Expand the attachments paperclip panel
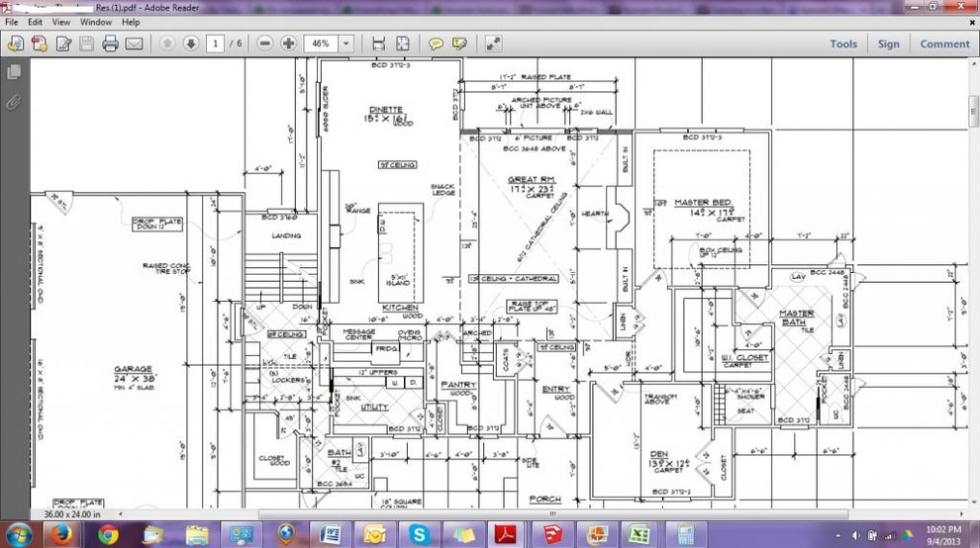980x548 pixels. pyautogui.click(x=14, y=102)
